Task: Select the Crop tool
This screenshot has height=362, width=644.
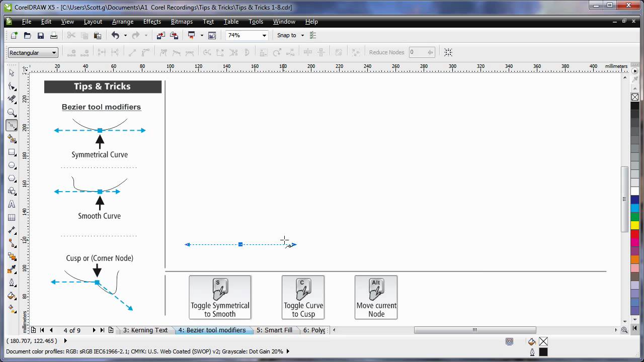Action: coord(12,100)
